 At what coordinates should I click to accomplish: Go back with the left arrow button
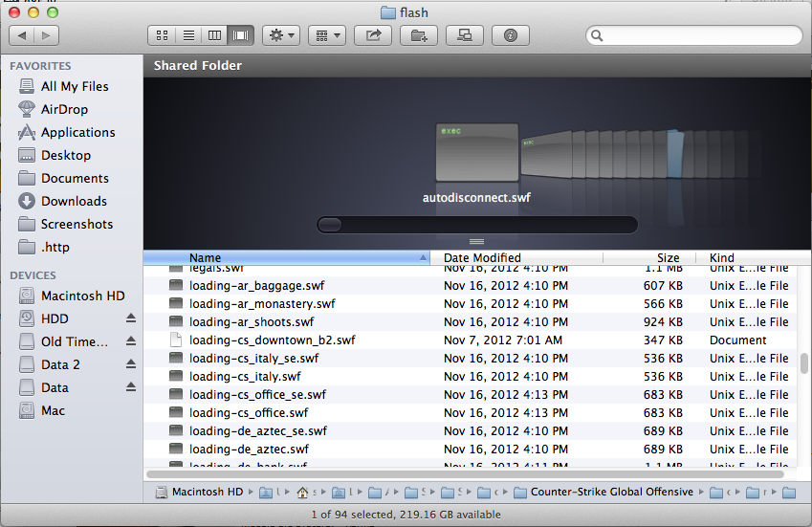(22, 35)
